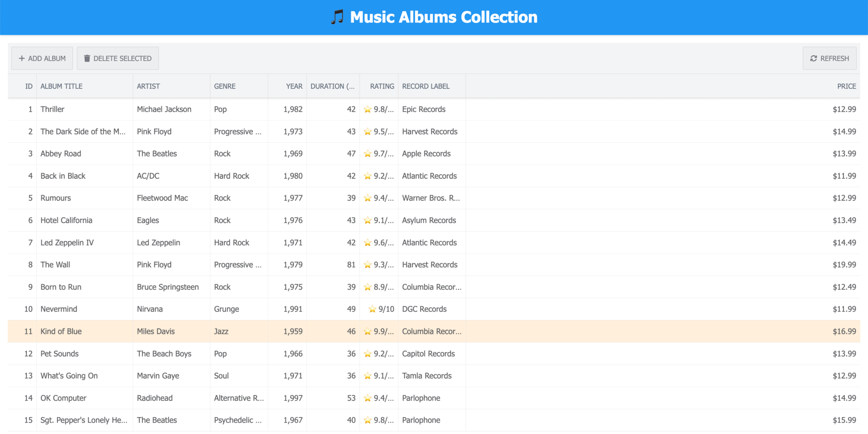The height and width of the screenshot is (434, 868).
Task: Click the star icon in OK Computer row
Action: pos(367,398)
